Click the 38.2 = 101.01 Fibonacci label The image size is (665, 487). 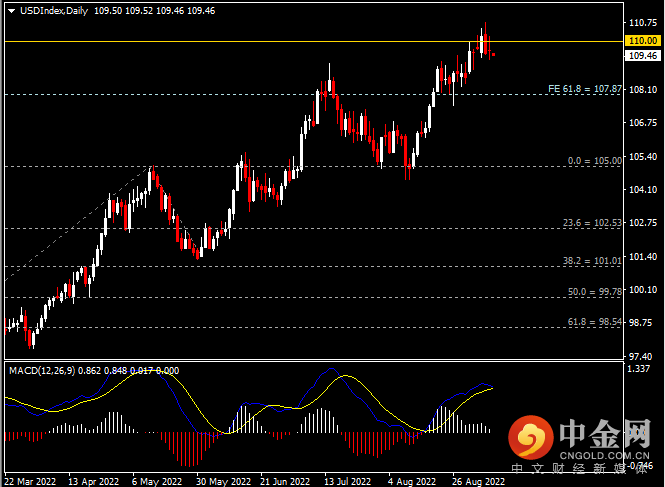(x=592, y=260)
